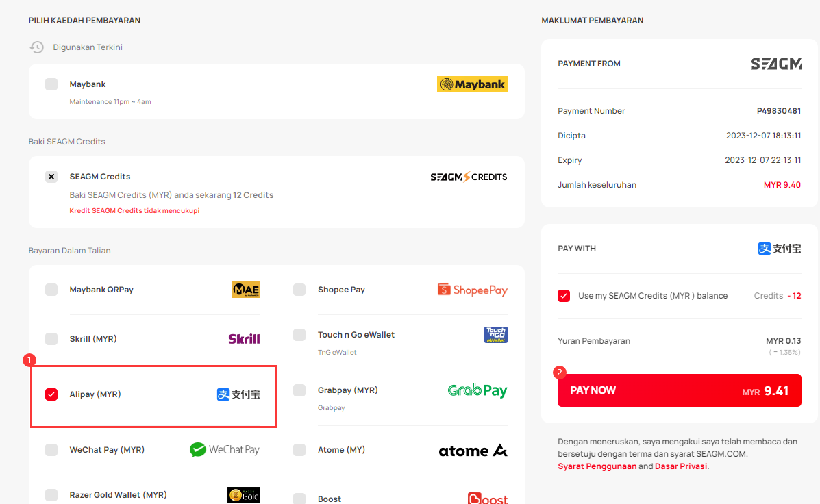Click the 'Skrill (MYR)' label
Viewport: 820px width, 504px height.
click(93, 339)
